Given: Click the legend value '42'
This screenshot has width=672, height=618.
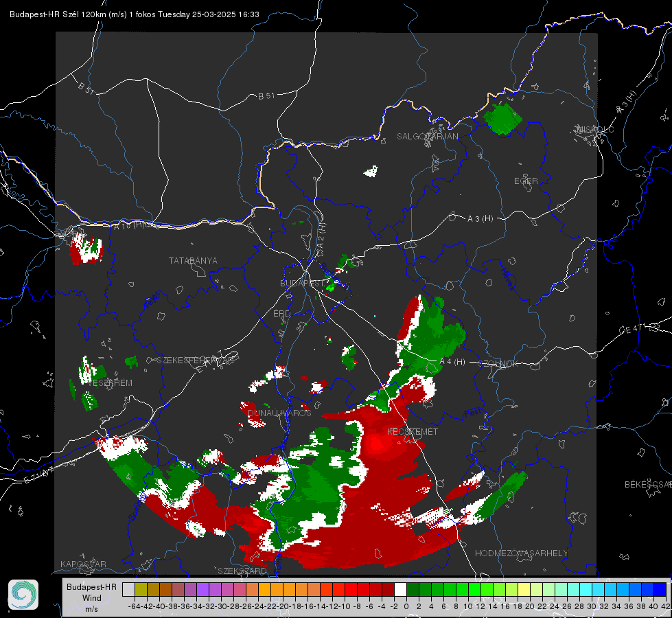Looking at the screenshot, I should (666, 606).
